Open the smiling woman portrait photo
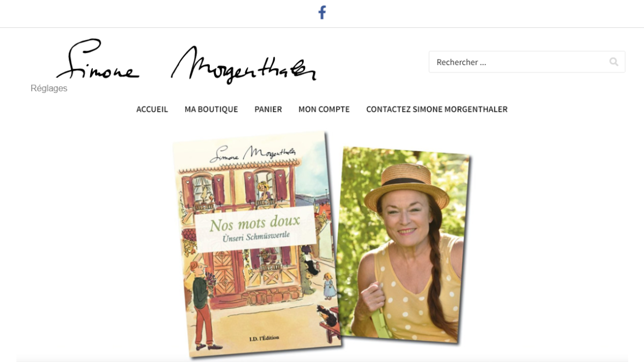Image resolution: width=644 pixels, height=362 pixels. pos(404,245)
